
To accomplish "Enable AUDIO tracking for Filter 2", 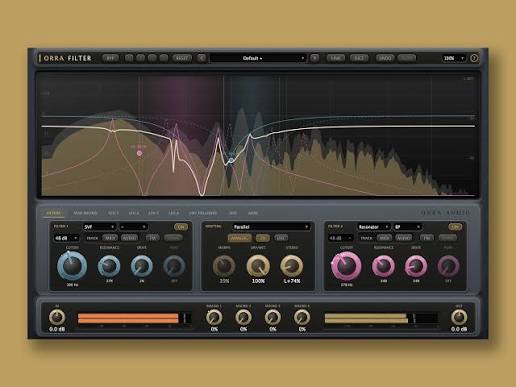I will click(x=404, y=238).
